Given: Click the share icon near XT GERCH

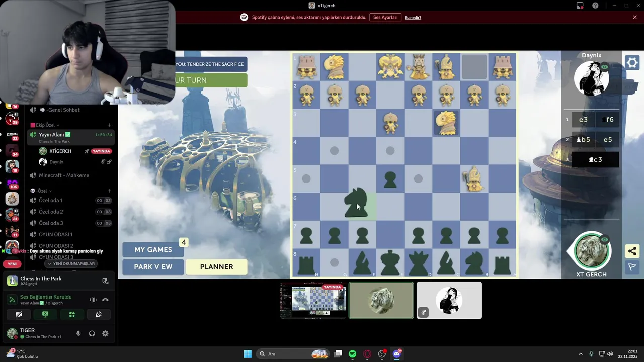Looking at the screenshot, I should 632,251.
